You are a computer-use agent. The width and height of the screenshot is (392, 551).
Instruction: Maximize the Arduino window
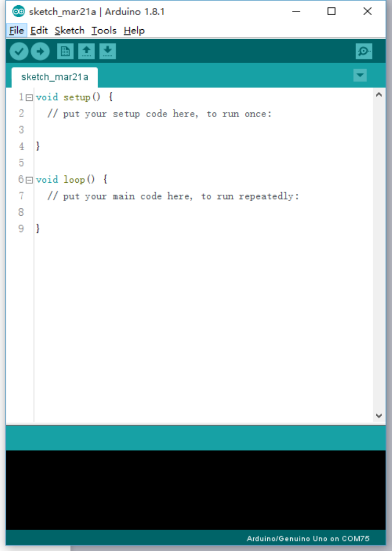pyautogui.click(x=331, y=11)
